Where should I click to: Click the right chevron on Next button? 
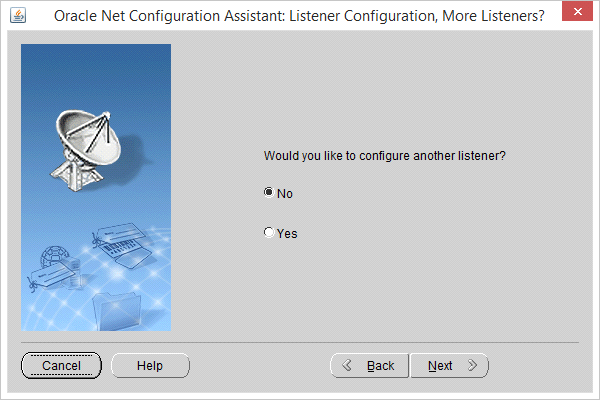[473, 365]
